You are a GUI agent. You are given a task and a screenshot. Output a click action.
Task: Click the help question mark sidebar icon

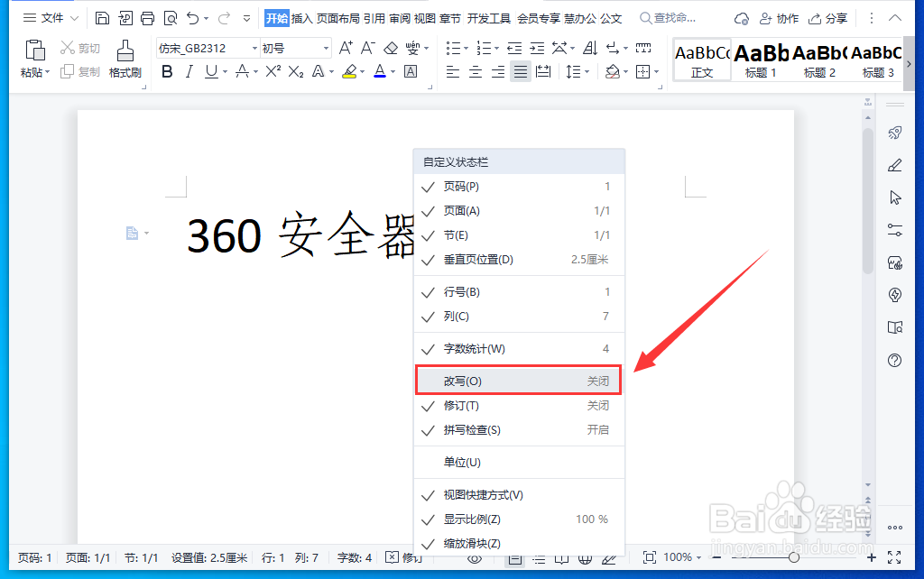coord(894,360)
